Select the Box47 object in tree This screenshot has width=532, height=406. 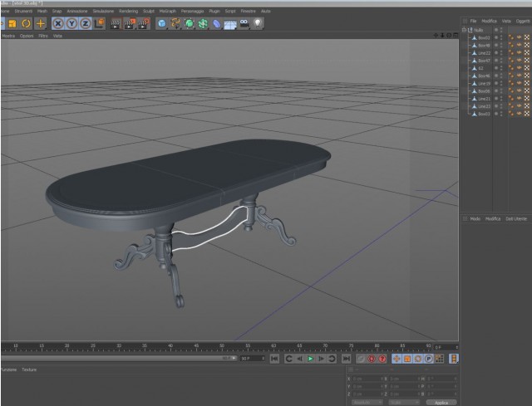[484, 61]
